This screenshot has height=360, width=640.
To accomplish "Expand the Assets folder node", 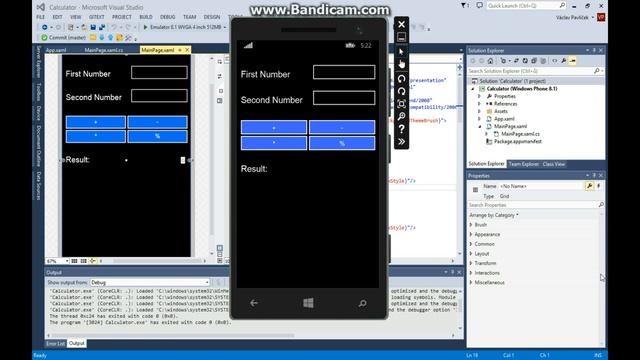I will tap(480, 111).
